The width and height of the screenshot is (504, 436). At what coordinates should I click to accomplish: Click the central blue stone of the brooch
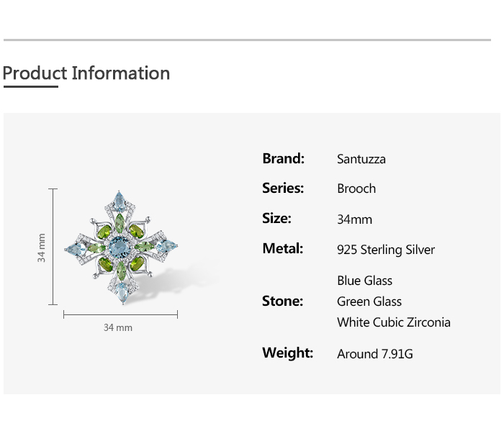pyautogui.click(x=121, y=248)
